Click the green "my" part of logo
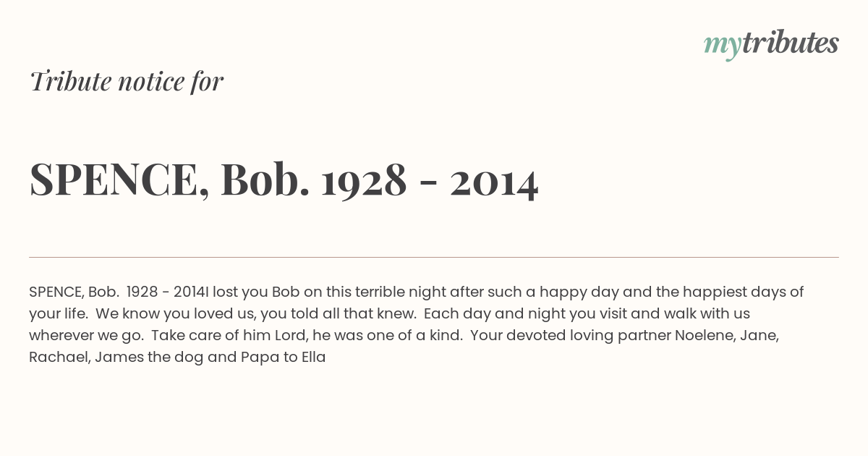The height and width of the screenshot is (456, 868). point(722,47)
